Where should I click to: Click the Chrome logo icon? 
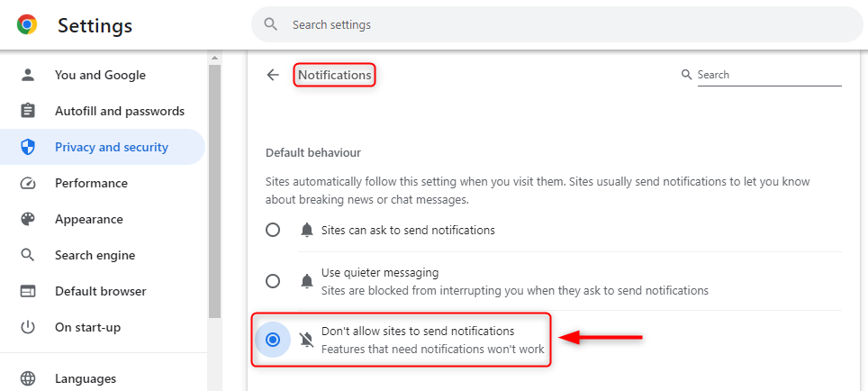27,25
